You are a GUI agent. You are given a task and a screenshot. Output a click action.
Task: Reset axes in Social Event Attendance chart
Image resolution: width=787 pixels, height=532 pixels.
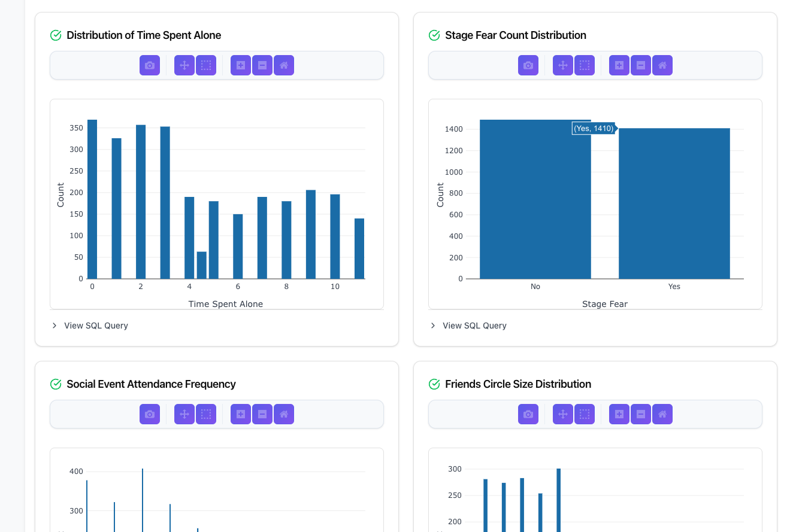click(284, 414)
